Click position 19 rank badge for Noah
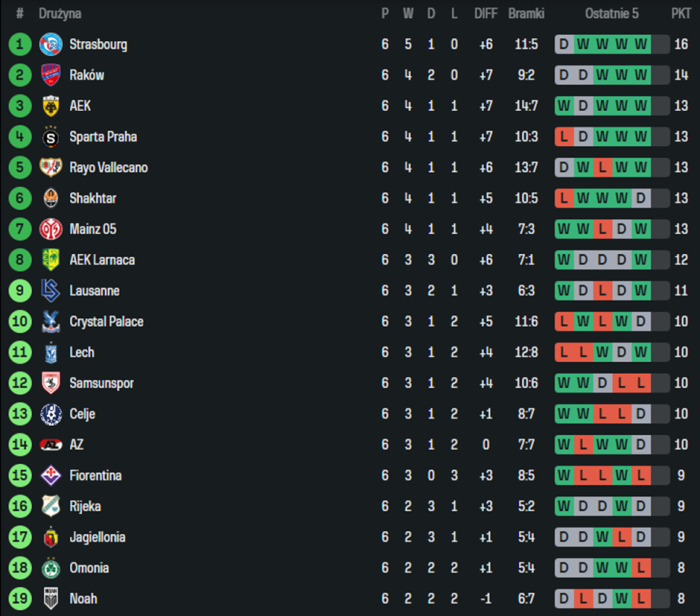Image resolution: width=700 pixels, height=616 pixels. click(x=20, y=599)
